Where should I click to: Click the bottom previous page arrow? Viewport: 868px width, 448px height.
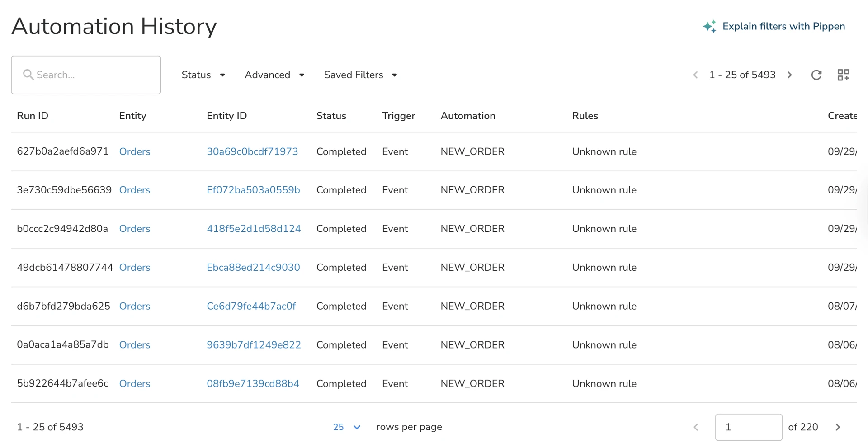(696, 427)
